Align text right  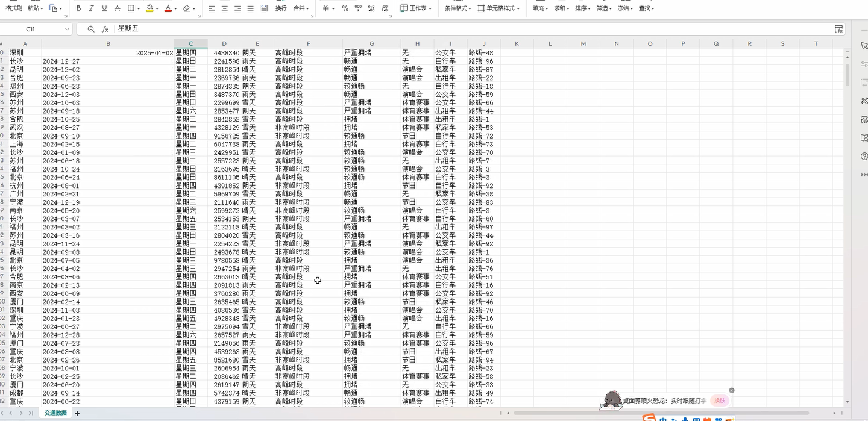(237, 8)
